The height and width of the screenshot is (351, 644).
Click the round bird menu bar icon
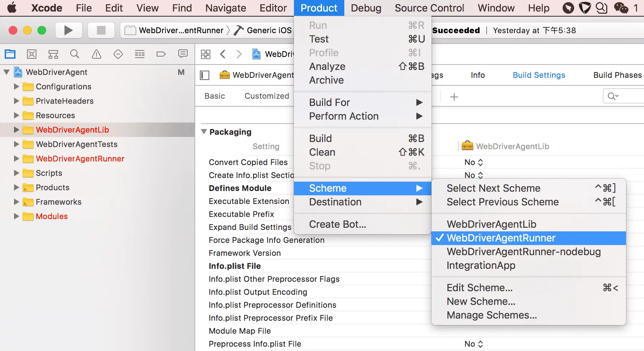click(x=568, y=8)
